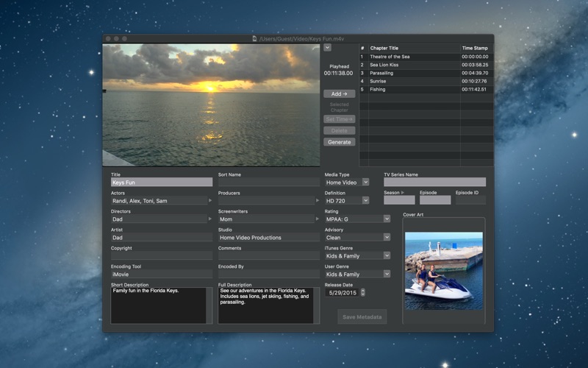Expand the iTunes Genre dropdown
Viewport: 588px width, 368px height.
[357, 255]
